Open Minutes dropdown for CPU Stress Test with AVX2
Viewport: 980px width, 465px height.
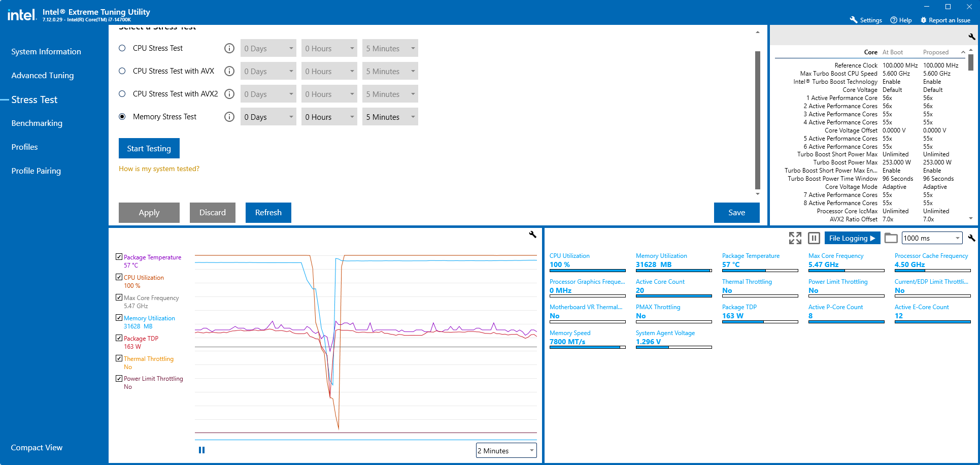point(390,94)
